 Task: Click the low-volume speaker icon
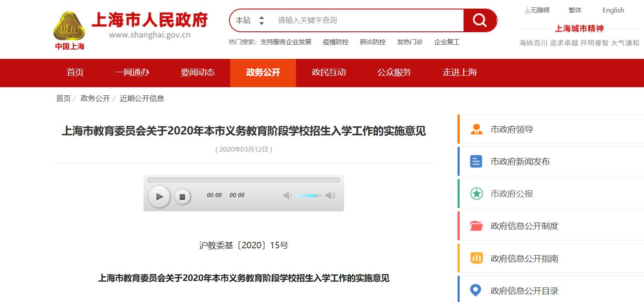click(x=287, y=196)
